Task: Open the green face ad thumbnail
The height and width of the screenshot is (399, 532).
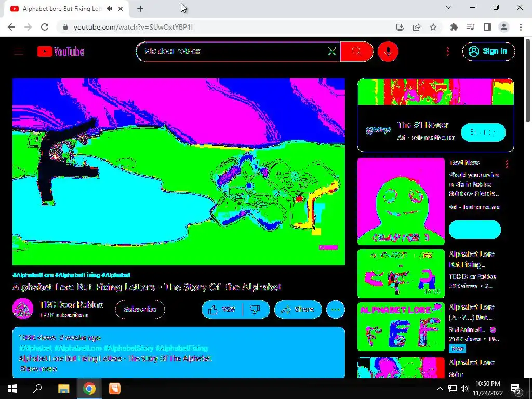Action: click(401, 201)
